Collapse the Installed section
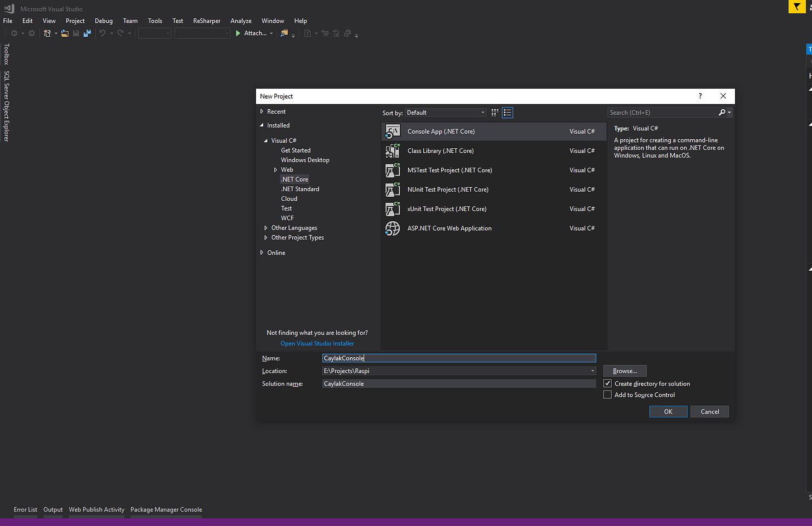Screen dimensions: 812x526 coord(262,125)
